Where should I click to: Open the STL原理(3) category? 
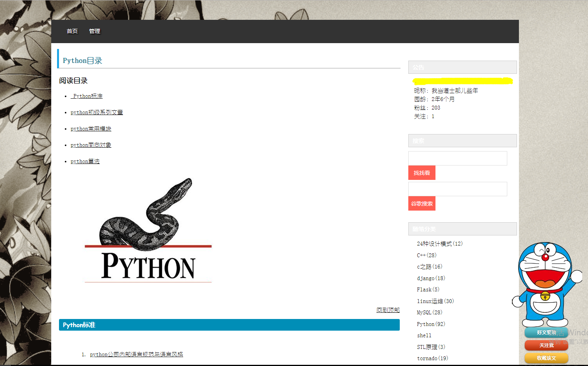tap(431, 347)
